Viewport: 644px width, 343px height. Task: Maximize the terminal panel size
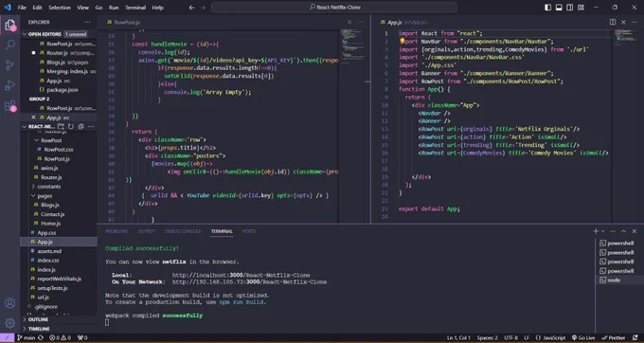[x=623, y=231]
